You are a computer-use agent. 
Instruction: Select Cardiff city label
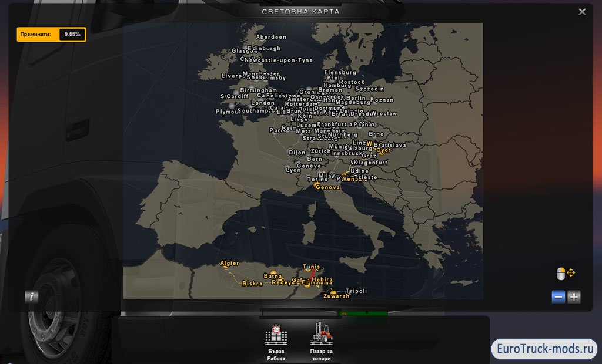coord(237,96)
